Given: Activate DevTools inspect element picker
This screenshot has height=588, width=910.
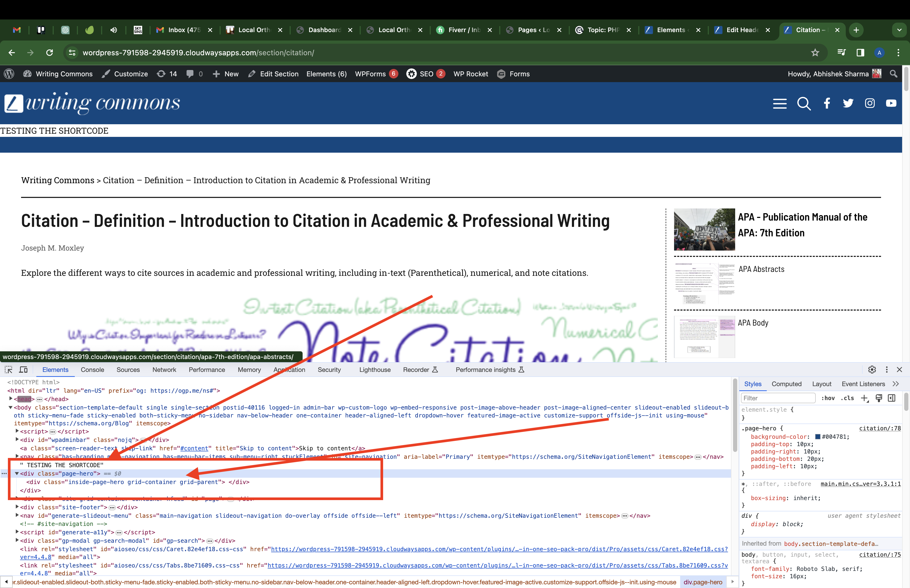Looking at the screenshot, I should pyautogui.click(x=8, y=370).
